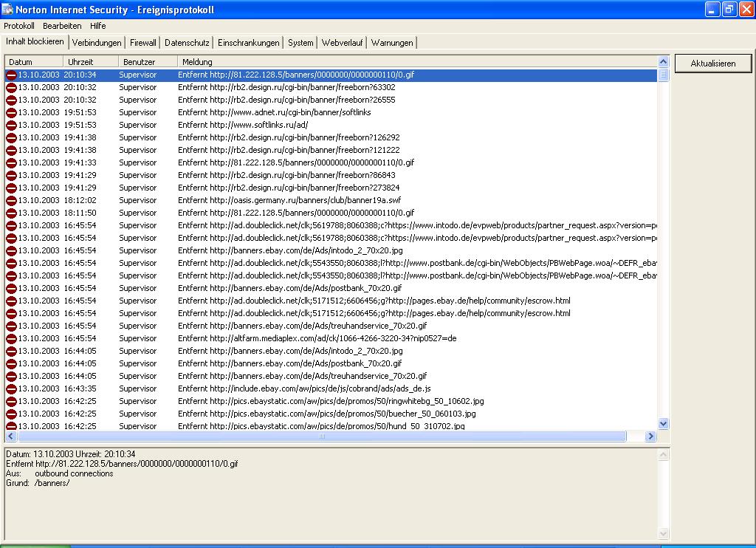Click blocked icon on intodo_2_70x20.jpg 16:45:54 row
The image size is (756, 548).
(x=11, y=251)
